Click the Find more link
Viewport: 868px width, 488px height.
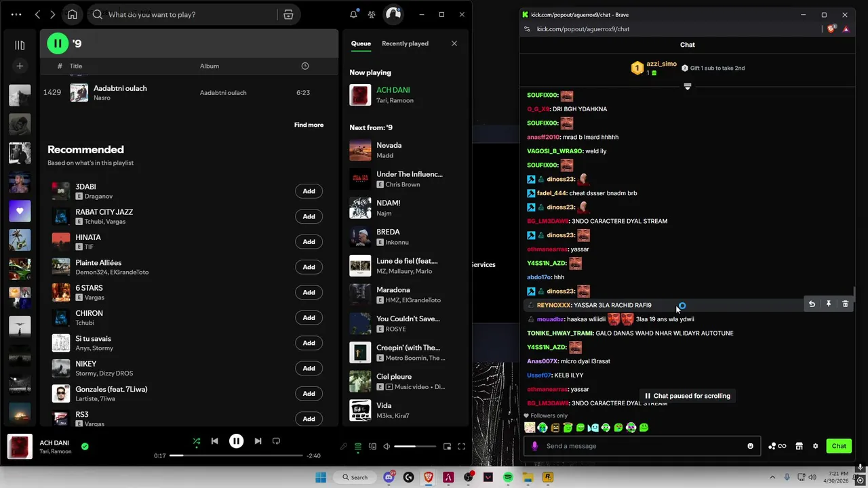[309, 125]
